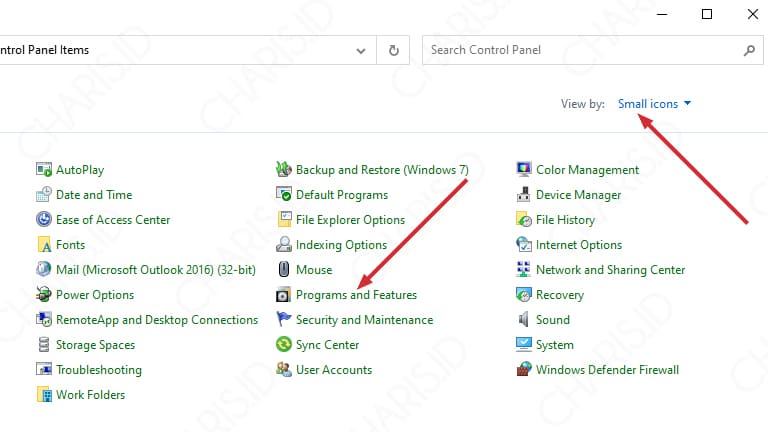Click the Color Management monitor icon
768x432 pixels.
click(524, 170)
